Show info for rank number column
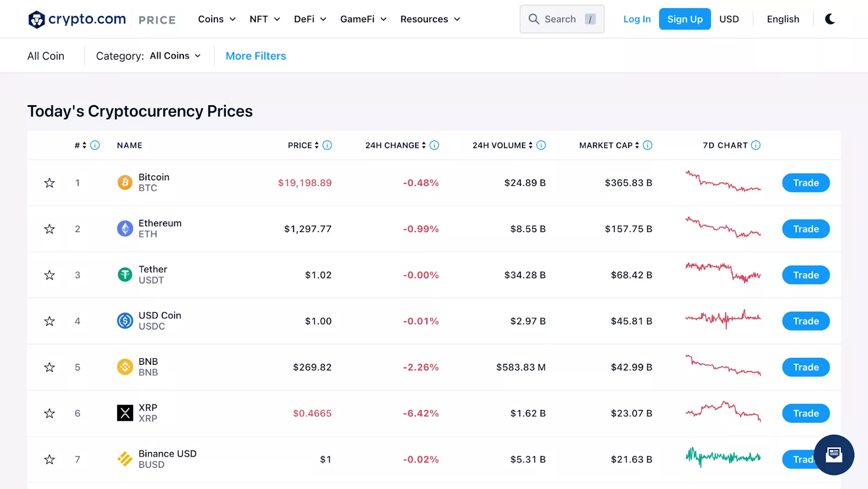This screenshot has height=489, width=868. pos(95,145)
